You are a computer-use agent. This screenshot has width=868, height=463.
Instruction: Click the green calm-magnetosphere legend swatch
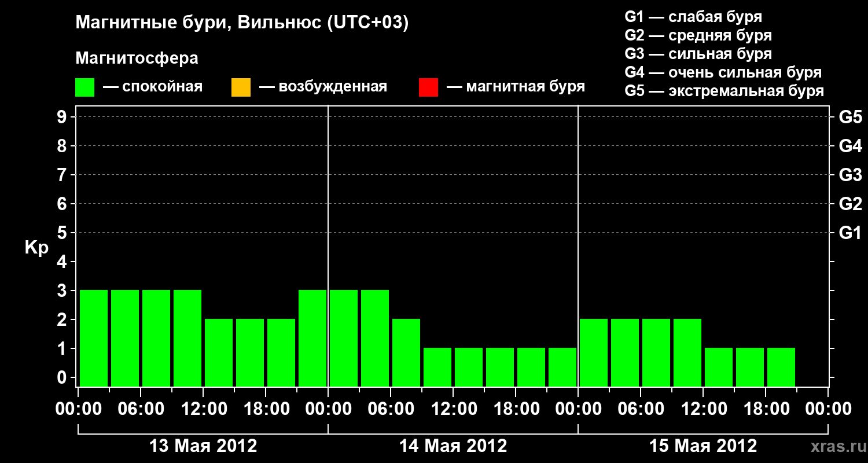pos(84,87)
